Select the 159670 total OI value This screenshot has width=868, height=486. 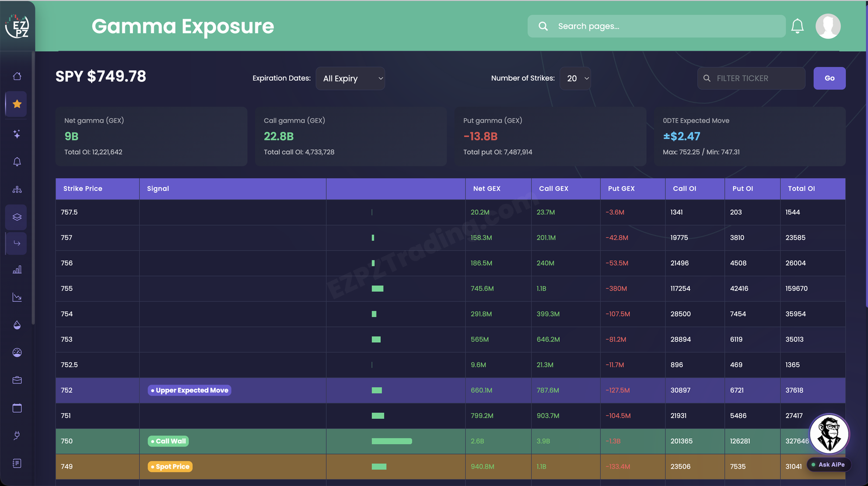[796, 289]
